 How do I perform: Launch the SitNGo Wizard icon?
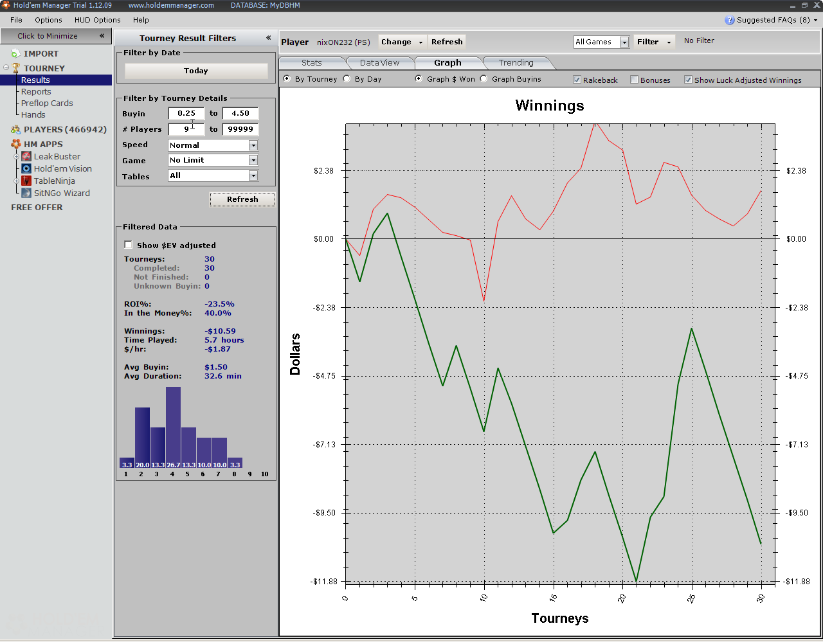(26, 193)
